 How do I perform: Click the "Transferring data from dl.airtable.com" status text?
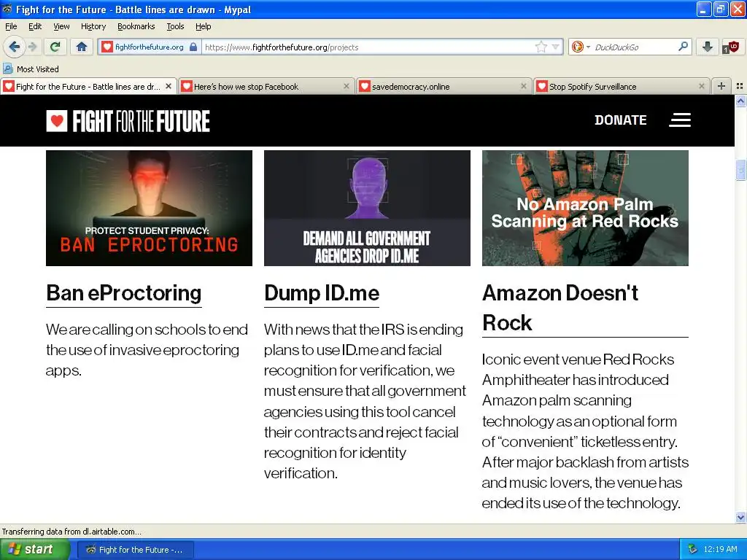tap(71, 532)
